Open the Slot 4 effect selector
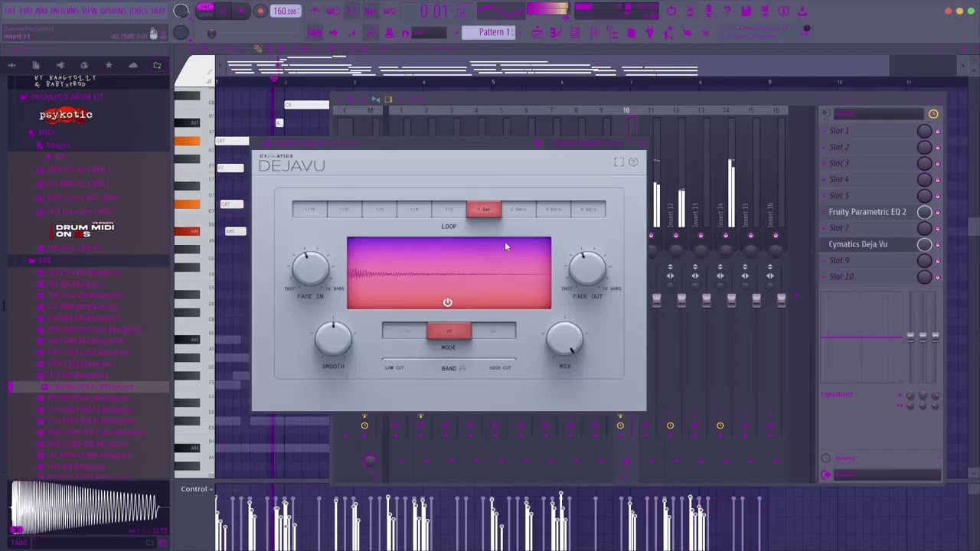Viewport: 980px width, 551px height. tap(868, 179)
